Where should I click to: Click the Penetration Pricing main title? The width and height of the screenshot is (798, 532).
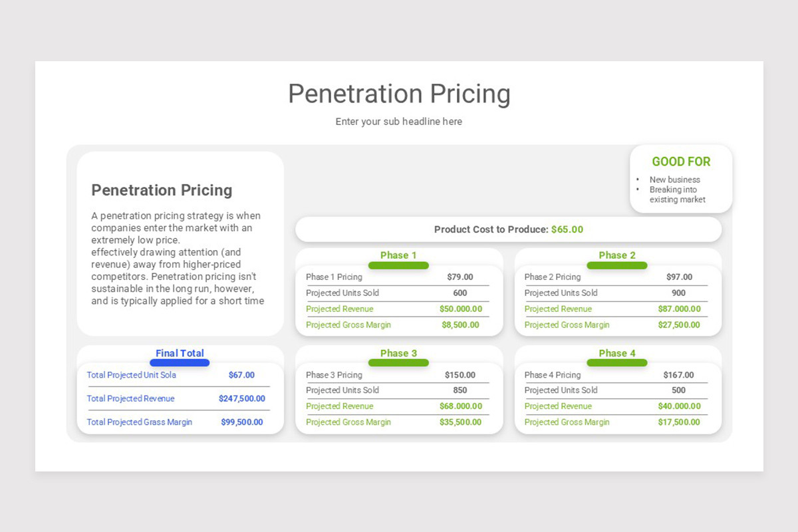pos(399,94)
